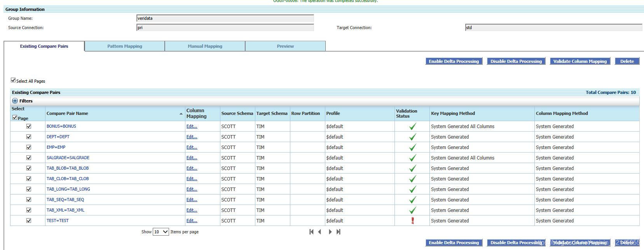Go to last page of results
The height and width of the screenshot is (250, 644).
tap(339, 232)
